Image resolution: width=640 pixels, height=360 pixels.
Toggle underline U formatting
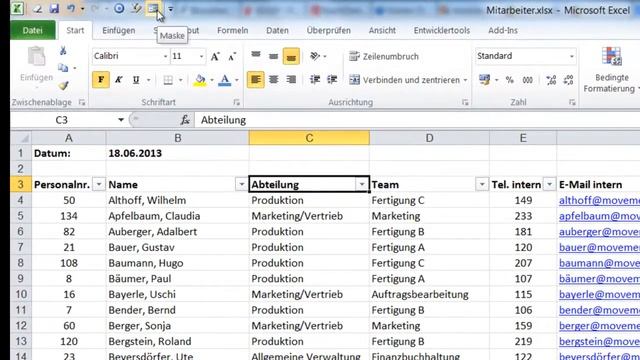(136, 80)
